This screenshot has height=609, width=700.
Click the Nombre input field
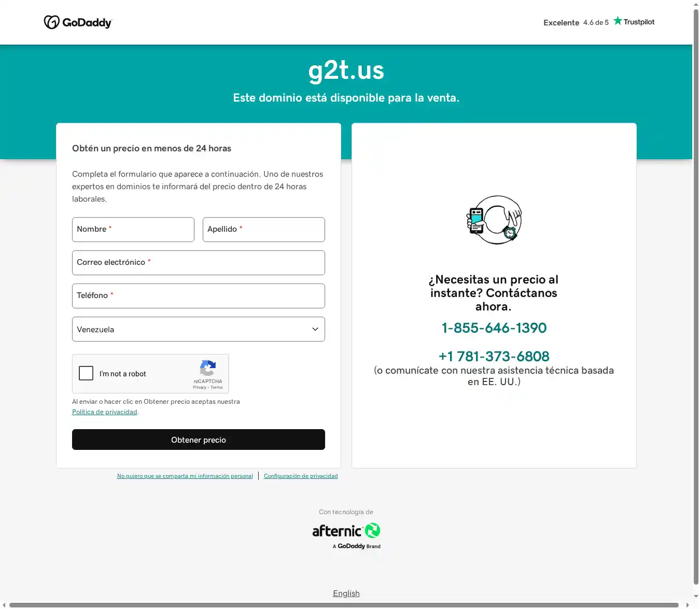(x=133, y=230)
